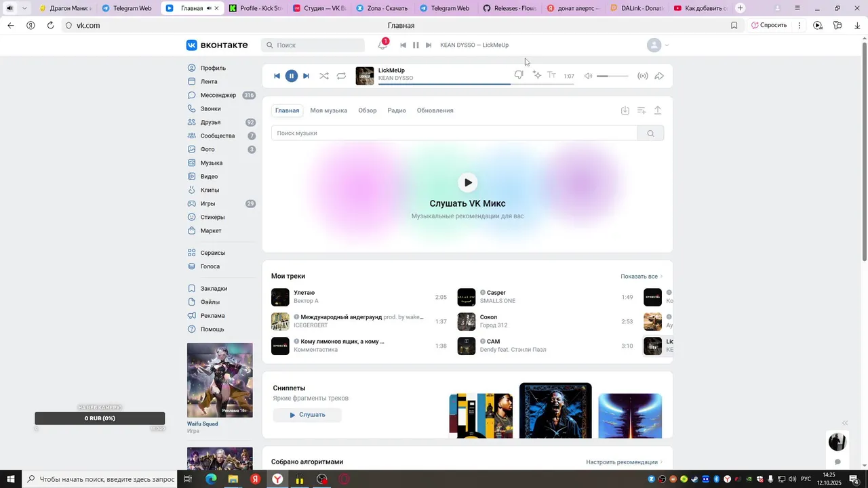This screenshot has height=488, width=868.
Task: Show lyrics using the Tt icon
Action: [552, 75]
